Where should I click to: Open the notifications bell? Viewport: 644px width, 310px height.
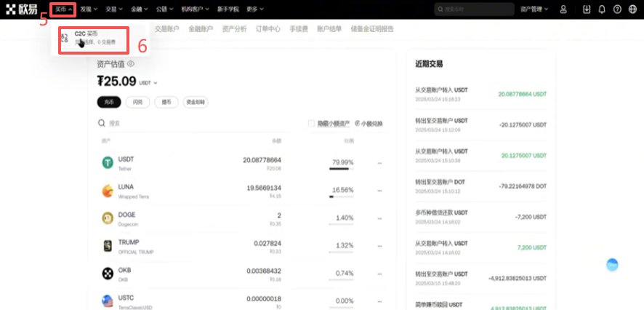pyautogui.click(x=602, y=9)
